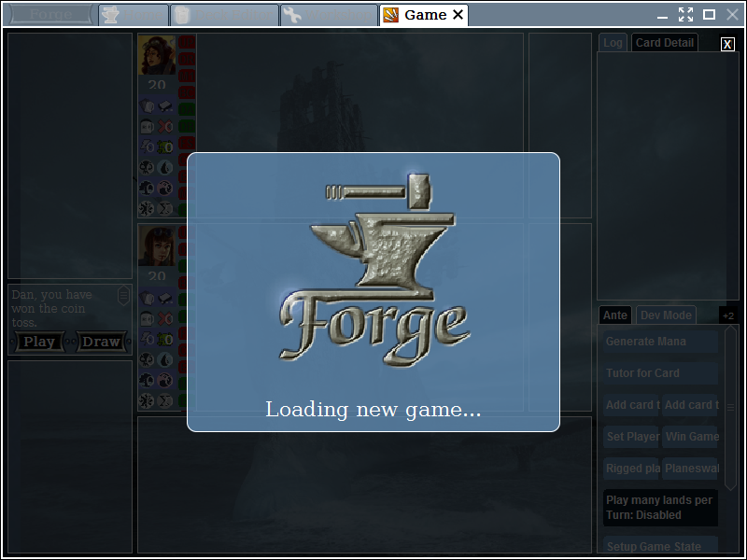The image size is (747, 560).
Task: Toggle full screen using the arrows icon
Action: click(685, 15)
